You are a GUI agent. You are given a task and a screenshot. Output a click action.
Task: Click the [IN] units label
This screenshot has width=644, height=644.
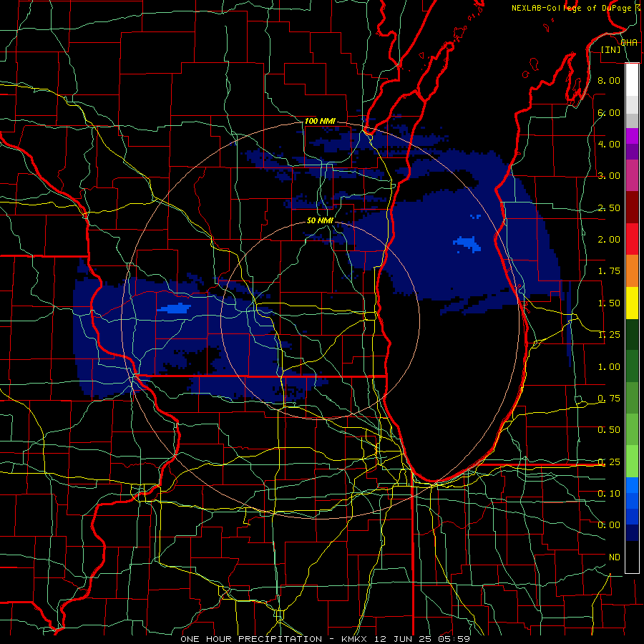(x=611, y=49)
